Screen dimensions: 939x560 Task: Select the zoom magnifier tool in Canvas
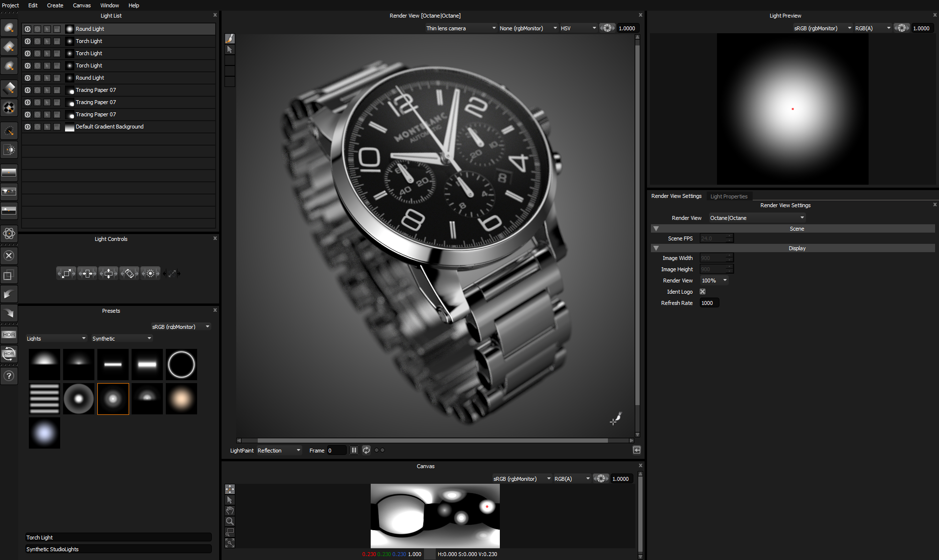(230, 521)
